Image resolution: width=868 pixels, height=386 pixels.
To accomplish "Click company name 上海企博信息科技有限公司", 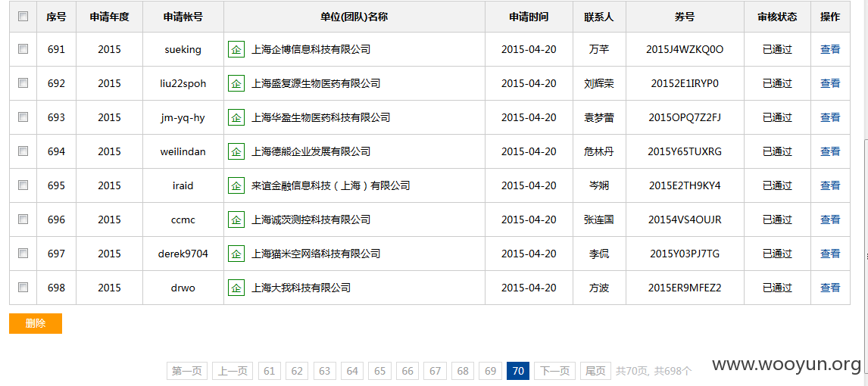I will (311, 49).
